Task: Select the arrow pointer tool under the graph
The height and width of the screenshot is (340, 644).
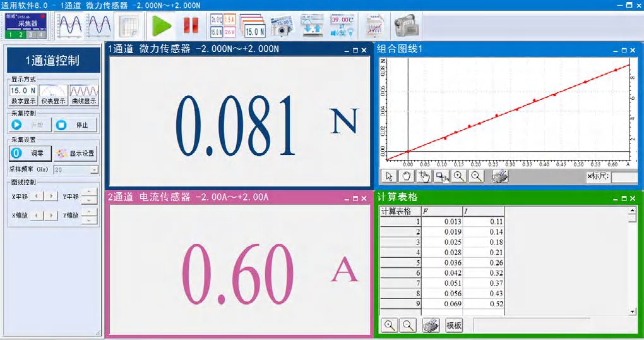Action: (x=390, y=176)
